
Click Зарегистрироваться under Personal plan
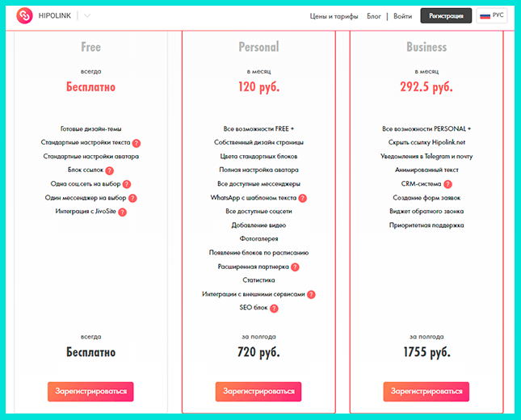258,392
